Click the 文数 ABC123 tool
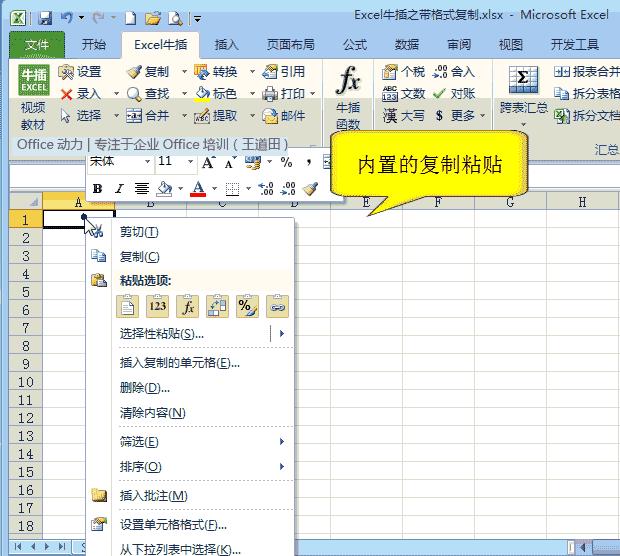Image resolution: width=620 pixels, height=556 pixels. tap(403, 94)
